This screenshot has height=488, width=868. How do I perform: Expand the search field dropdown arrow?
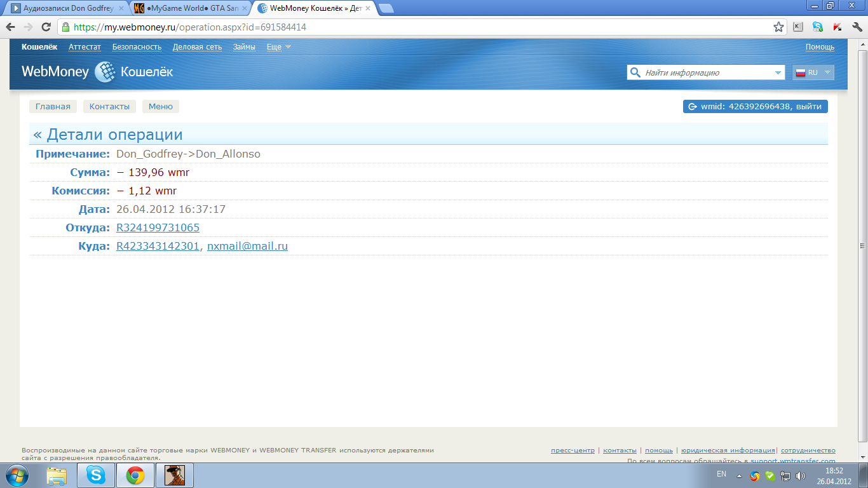tap(778, 73)
